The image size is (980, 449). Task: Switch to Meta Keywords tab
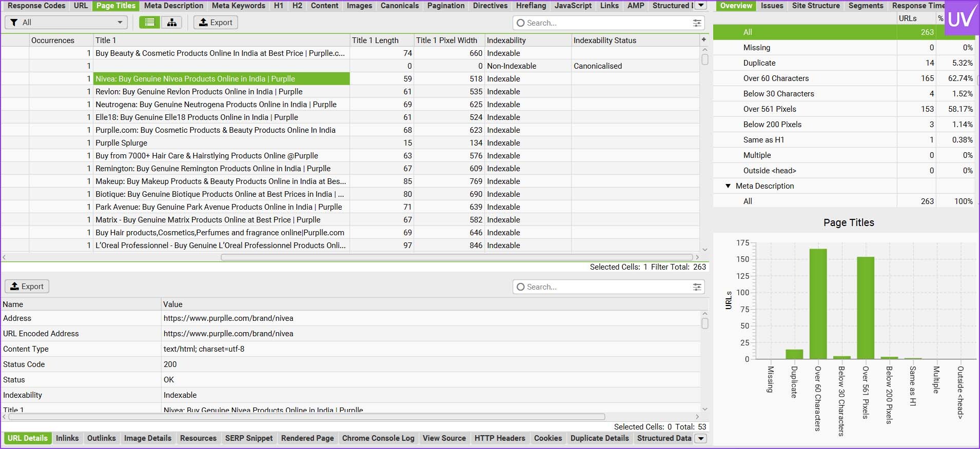coord(239,6)
